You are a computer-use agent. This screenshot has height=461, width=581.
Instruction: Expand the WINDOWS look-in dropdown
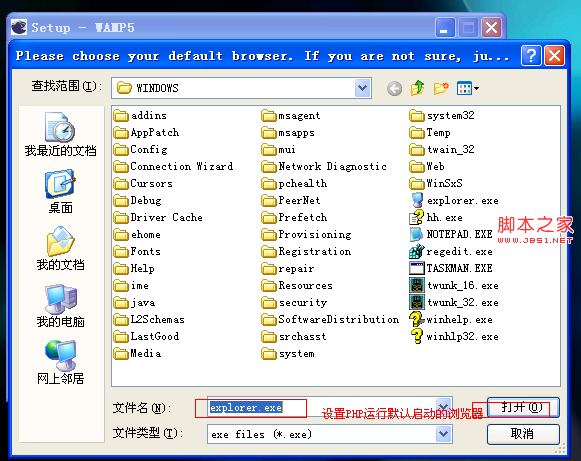coord(362,88)
